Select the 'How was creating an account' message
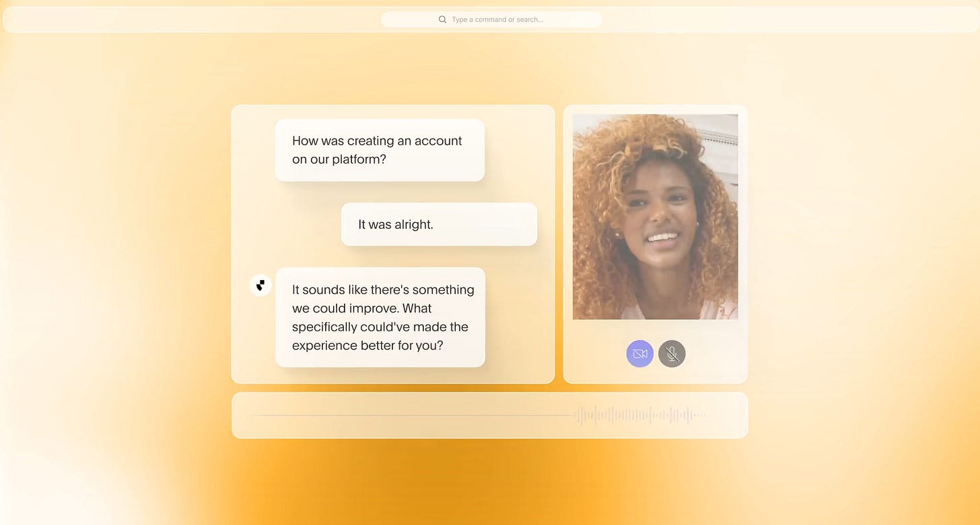 [380, 150]
